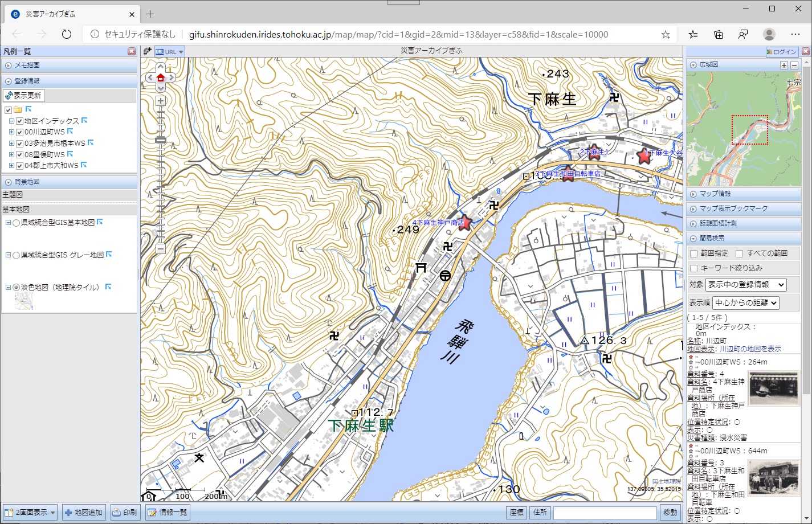Viewport: 812px width, 524px height.
Task: Click the overview map plus icon
Action: tap(784, 65)
